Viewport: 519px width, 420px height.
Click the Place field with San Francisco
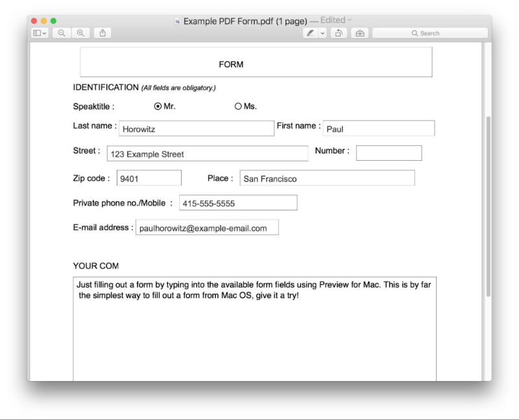coord(328,178)
